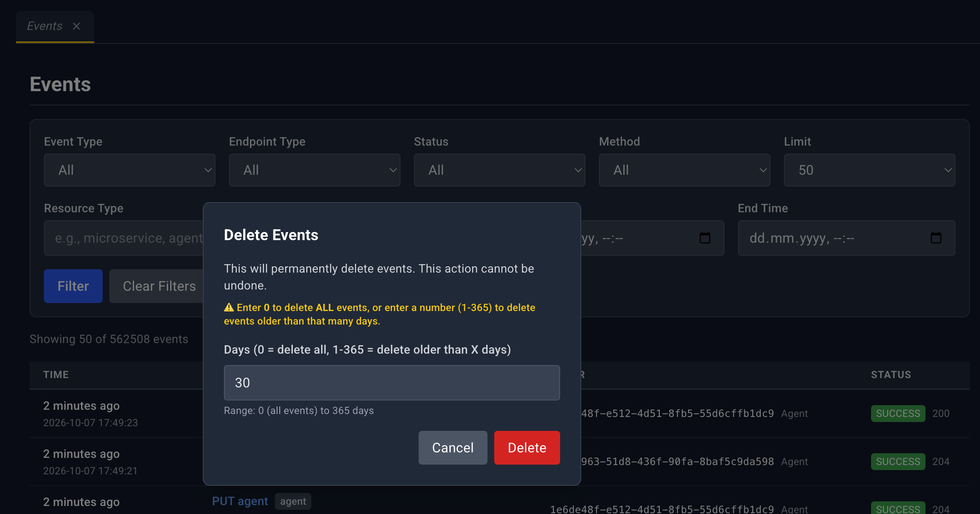Apply filters with the Filter button
Image resolution: width=980 pixels, height=514 pixels.
[73, 286]
